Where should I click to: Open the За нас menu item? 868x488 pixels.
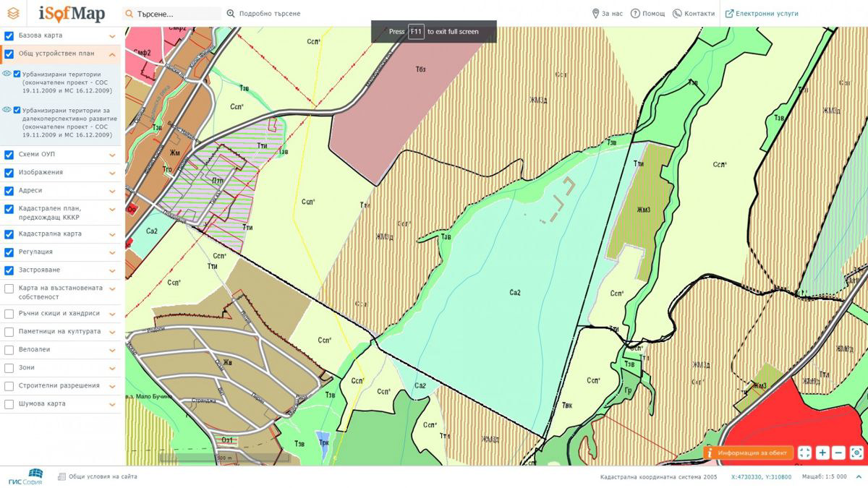(x=607, y=14)
